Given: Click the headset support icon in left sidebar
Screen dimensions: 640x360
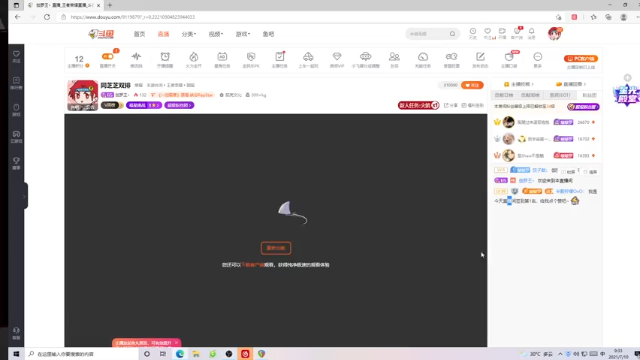Looking at the screenshot, I should [16, 330].
